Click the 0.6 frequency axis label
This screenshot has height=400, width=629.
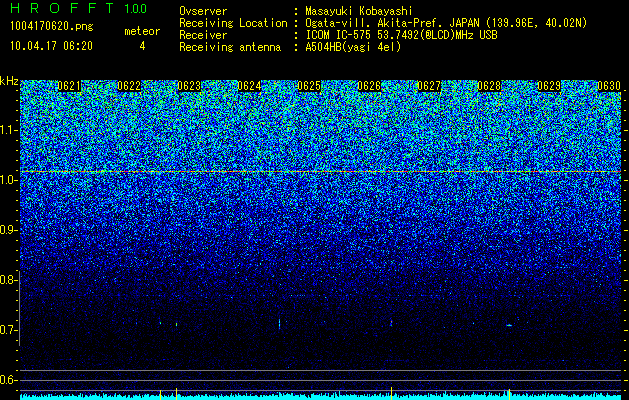7,380
